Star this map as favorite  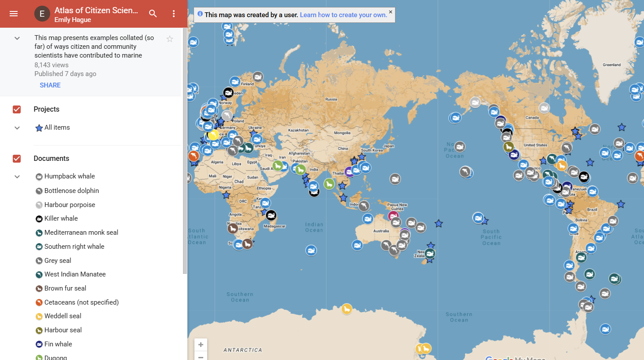click(170, 39)
